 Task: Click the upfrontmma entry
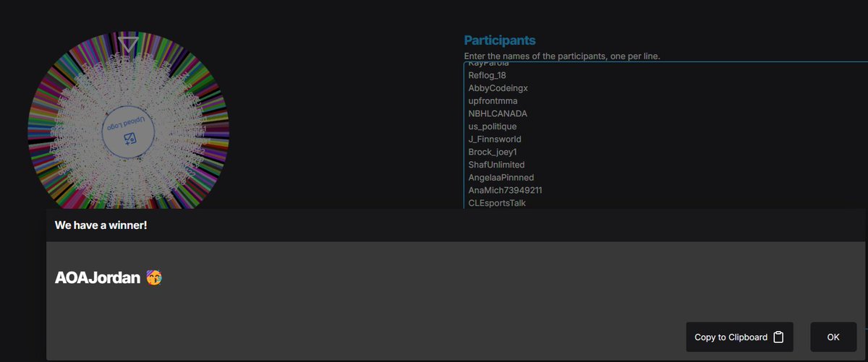pos(493,101)
